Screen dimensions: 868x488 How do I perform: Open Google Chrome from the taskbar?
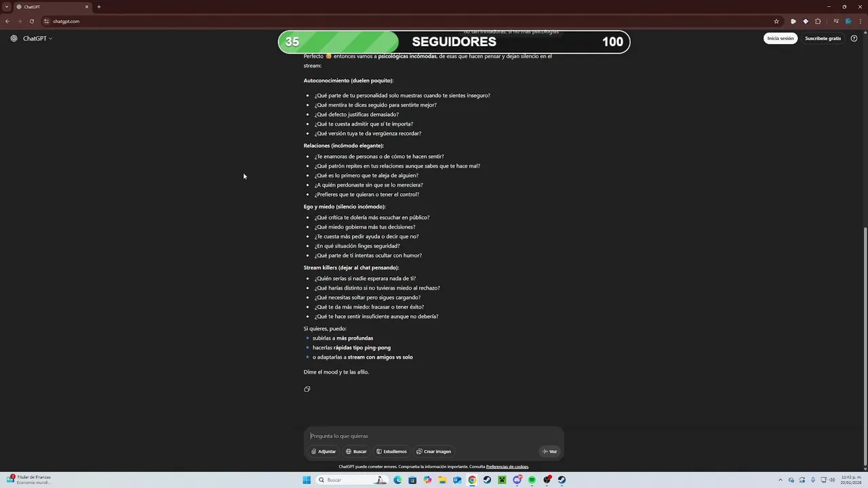click(x=472, y=480)
